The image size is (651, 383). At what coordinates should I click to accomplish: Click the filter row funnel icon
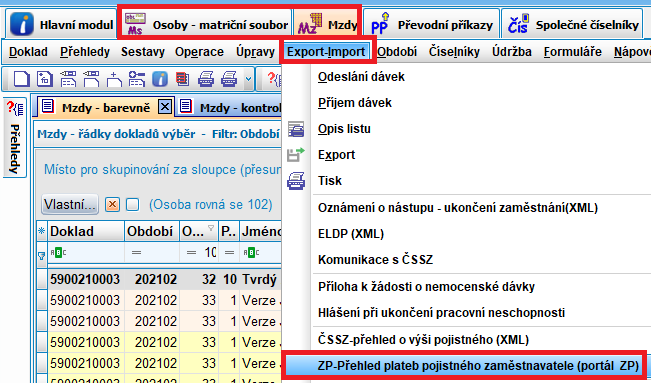42,255
